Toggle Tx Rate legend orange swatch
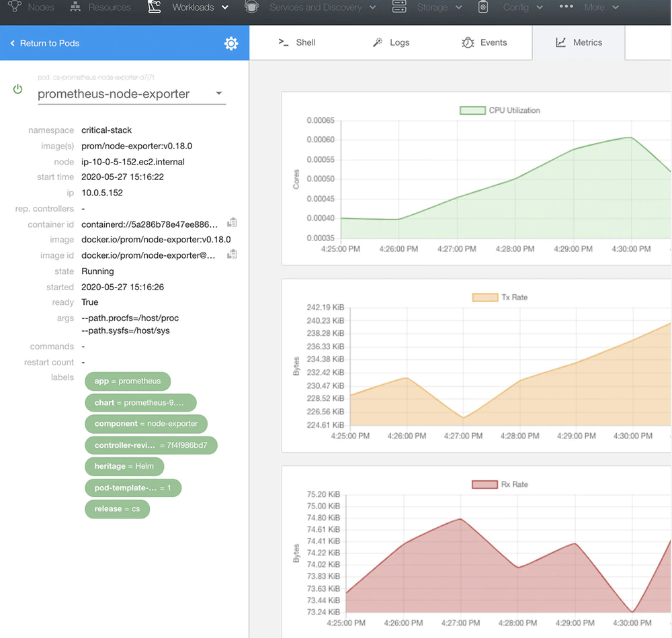Viewport: 672px width, 638px height. (x=485, y=298)
